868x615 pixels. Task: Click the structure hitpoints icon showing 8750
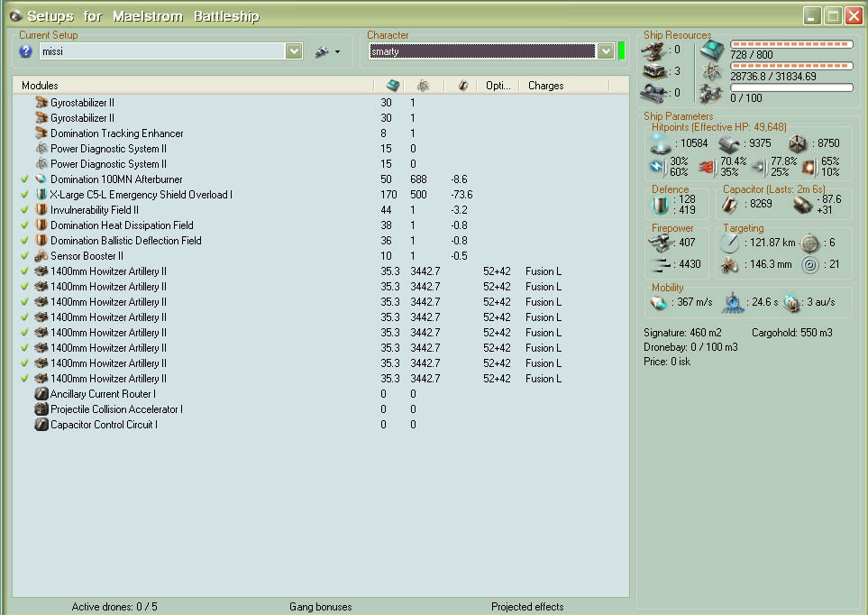point(798,143)
